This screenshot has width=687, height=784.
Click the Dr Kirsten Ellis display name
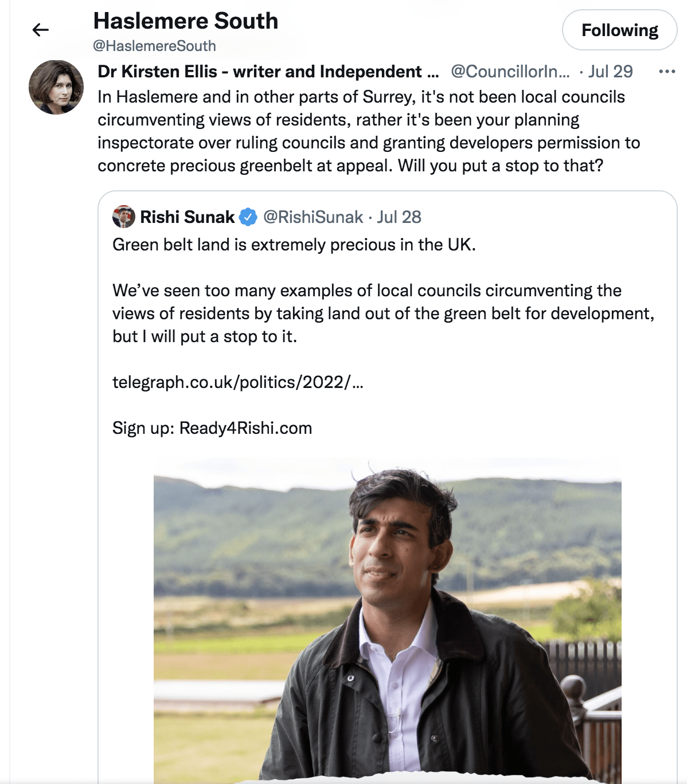tap(268, 72)
